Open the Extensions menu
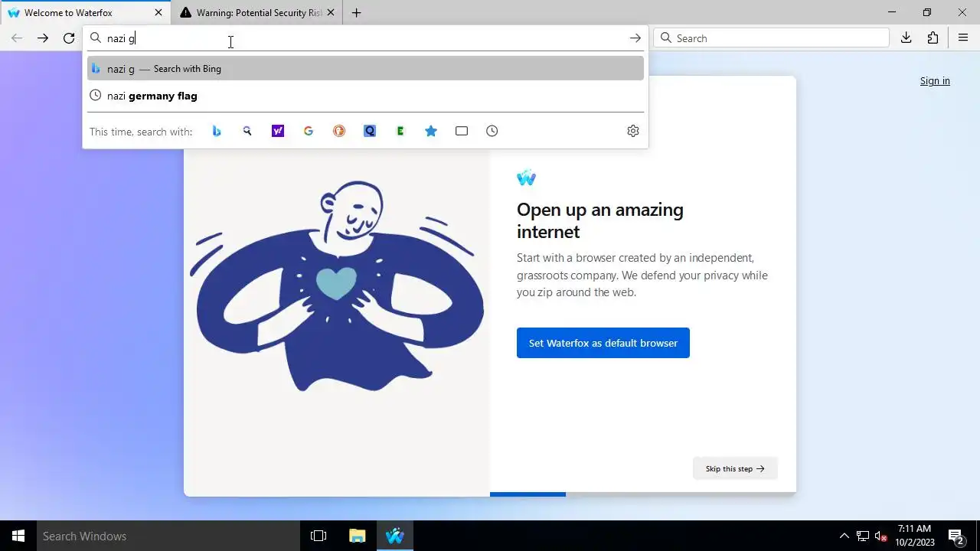The height and width of the screenshot is (551, 980). click(x=933, y=38)
